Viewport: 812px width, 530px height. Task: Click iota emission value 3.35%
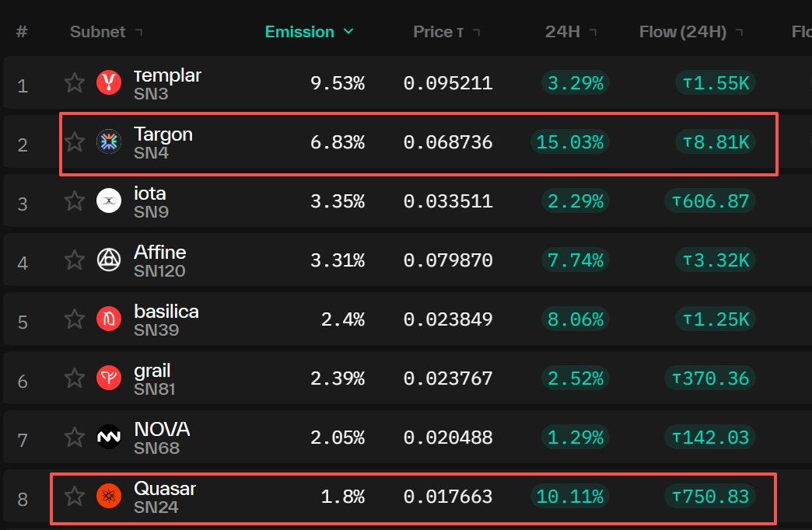pyautogui.click(x=338, y=200)
